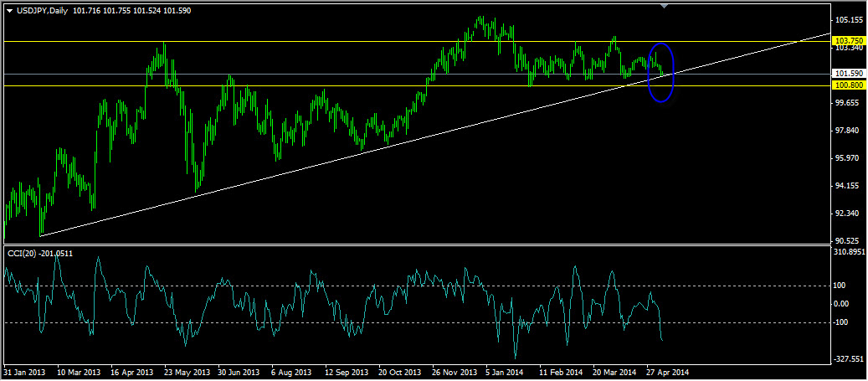
Task: Click the 97.840 price axis value
Action: (846, 131)
